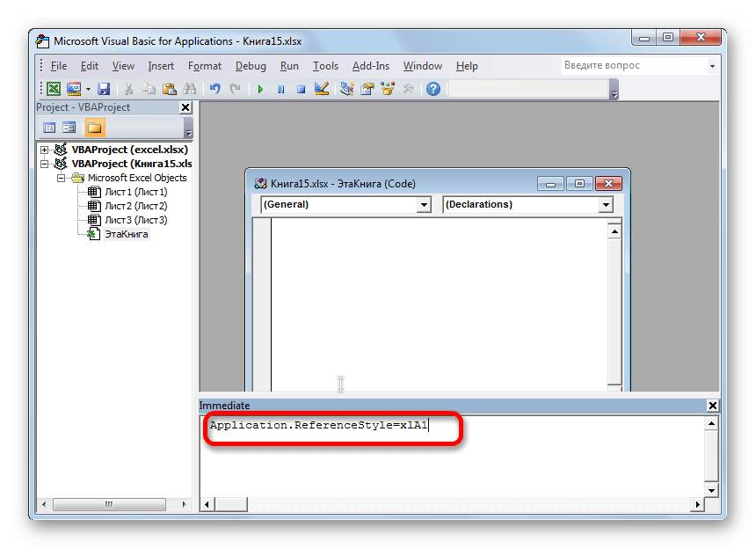Select Лист2 (Лист2) in project tree
The height and width of the screenshot is (549, 756).
pos(135,206)
